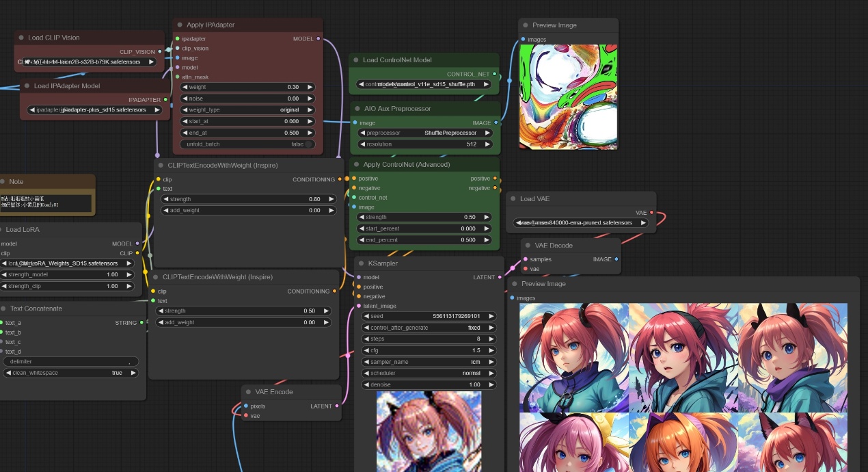The width and height of the screenshot is (868, 472).
Task: Decrease the IPAdapter weight value with left arrow
Action: [185, 88]
